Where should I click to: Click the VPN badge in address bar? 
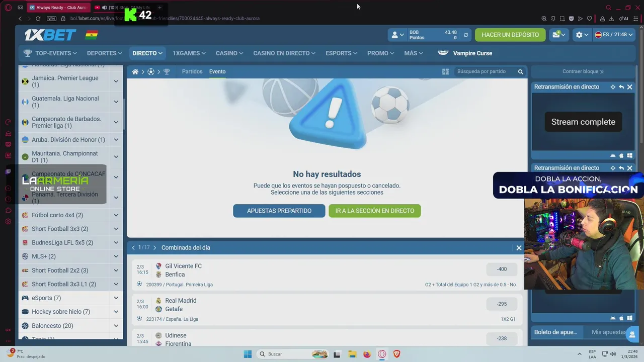[51, 19]
